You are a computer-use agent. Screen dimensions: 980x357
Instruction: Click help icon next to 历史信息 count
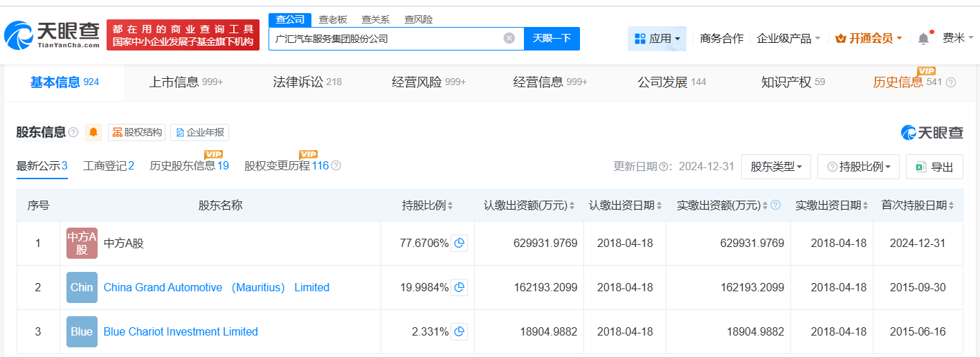tap(951, 82)
